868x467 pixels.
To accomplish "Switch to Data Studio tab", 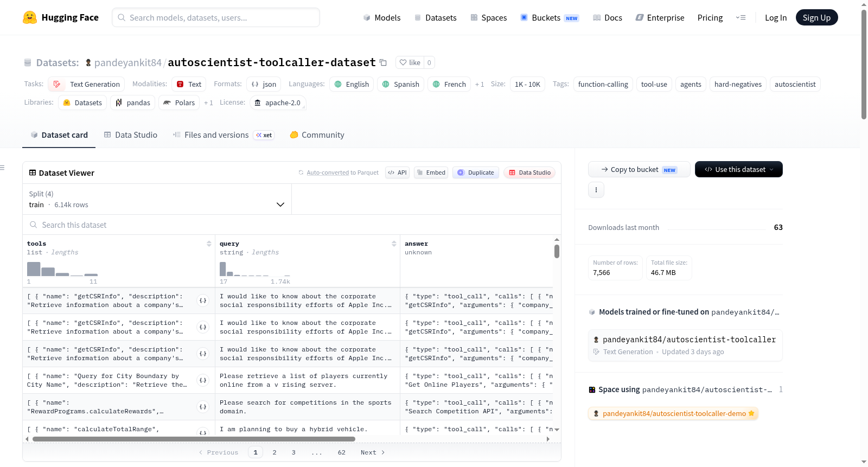I will [131, 135].
